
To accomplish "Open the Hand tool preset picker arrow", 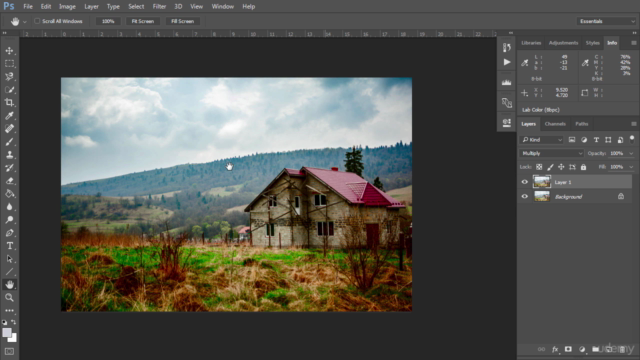I will [25, 22].
